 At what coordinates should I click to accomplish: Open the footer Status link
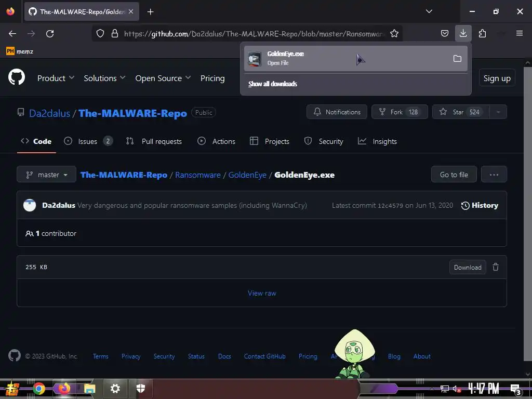click(196, 356)
